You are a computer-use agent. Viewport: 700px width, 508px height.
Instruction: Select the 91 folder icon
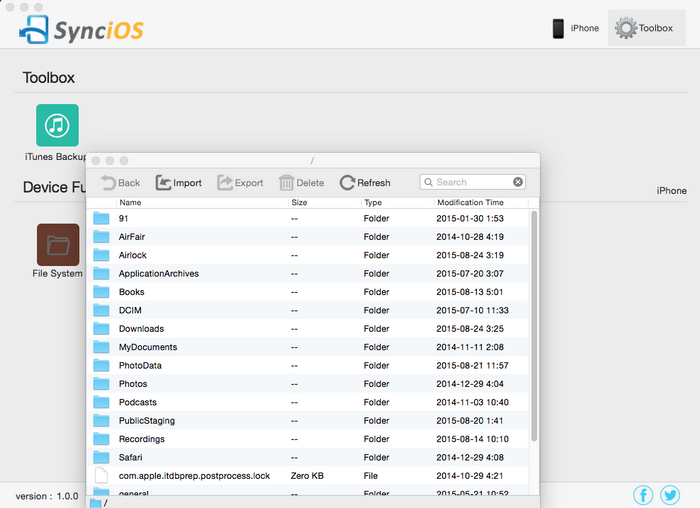tap(101, 218)
